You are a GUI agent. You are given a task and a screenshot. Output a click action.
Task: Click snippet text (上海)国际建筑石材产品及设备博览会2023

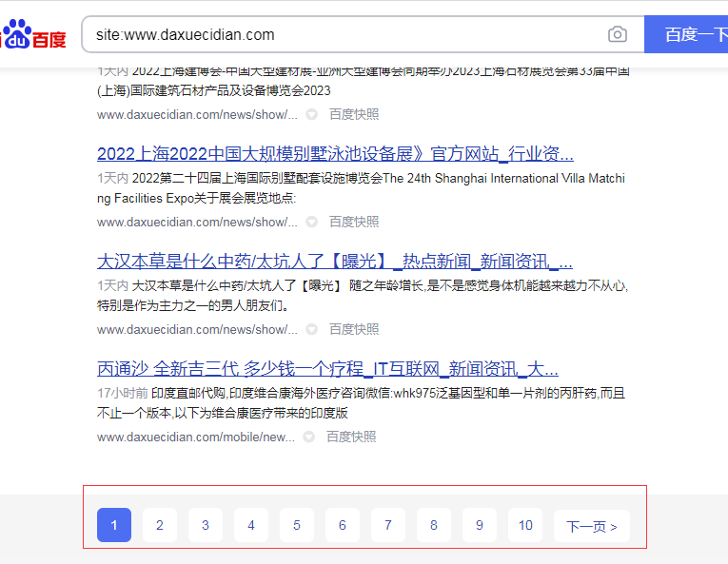pyautogui.click(x=214, y=90)
